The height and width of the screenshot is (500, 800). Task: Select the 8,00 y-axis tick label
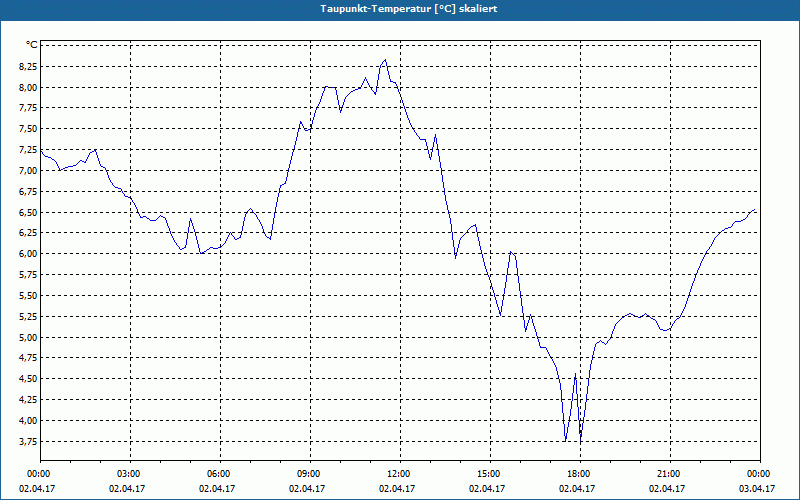click(x=28, y=87)
